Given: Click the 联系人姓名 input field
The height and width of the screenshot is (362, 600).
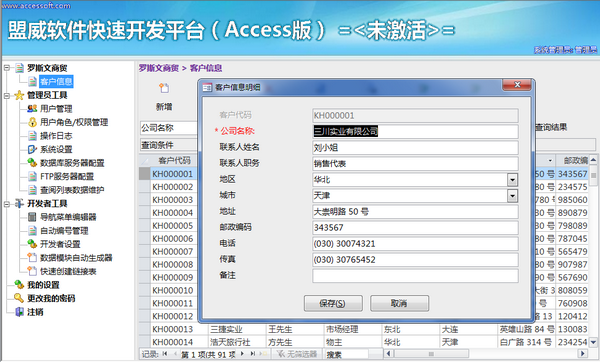Looking at the screenshot, I should coord(415,147).
